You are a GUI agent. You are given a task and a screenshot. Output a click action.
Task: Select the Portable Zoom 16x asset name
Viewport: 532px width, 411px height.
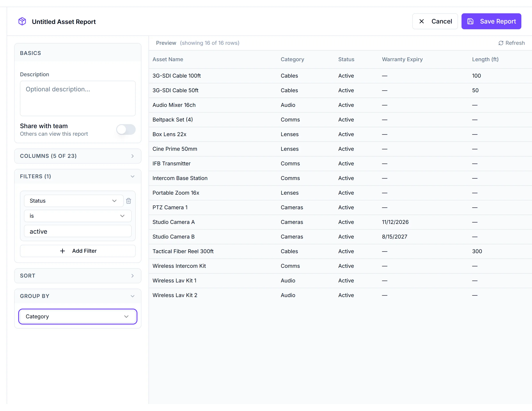coord(176,193)
